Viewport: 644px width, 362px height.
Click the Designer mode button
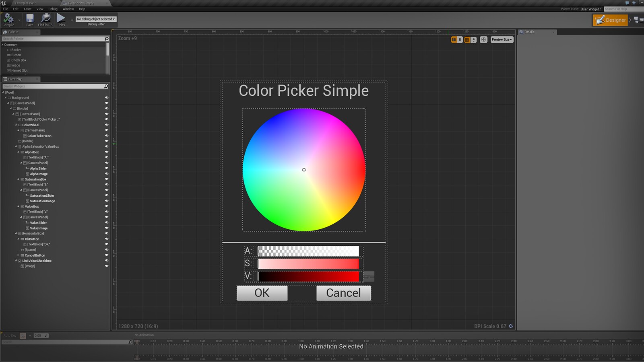(x=610, y=19)
